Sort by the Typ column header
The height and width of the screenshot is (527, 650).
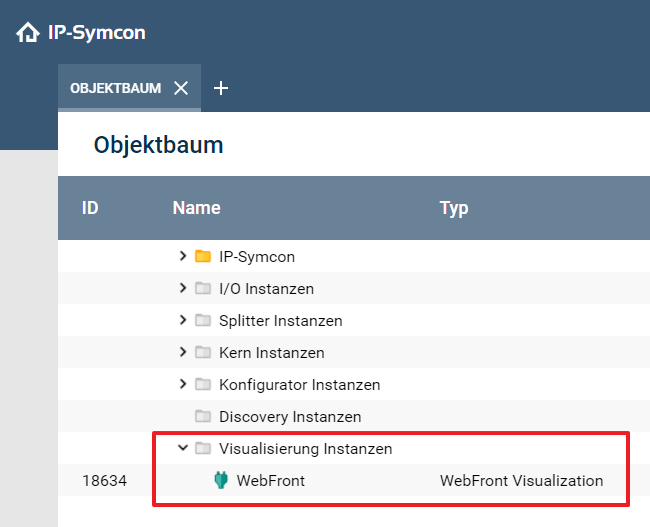(454, 208)
